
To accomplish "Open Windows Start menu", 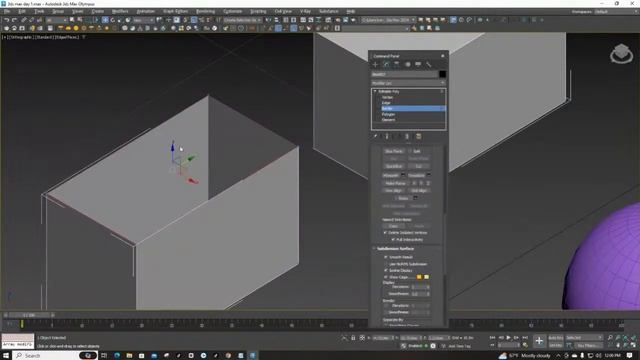I will tap(6, 356).
